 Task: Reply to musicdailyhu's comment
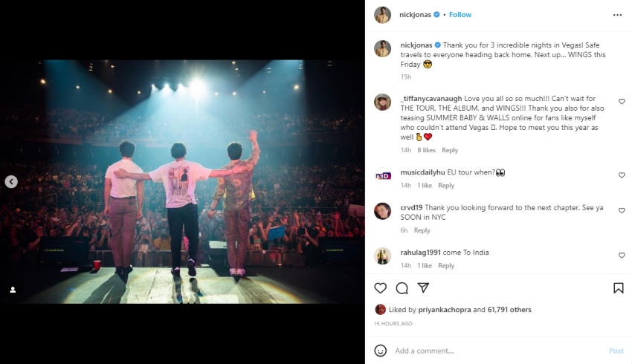tap(446, 186)
